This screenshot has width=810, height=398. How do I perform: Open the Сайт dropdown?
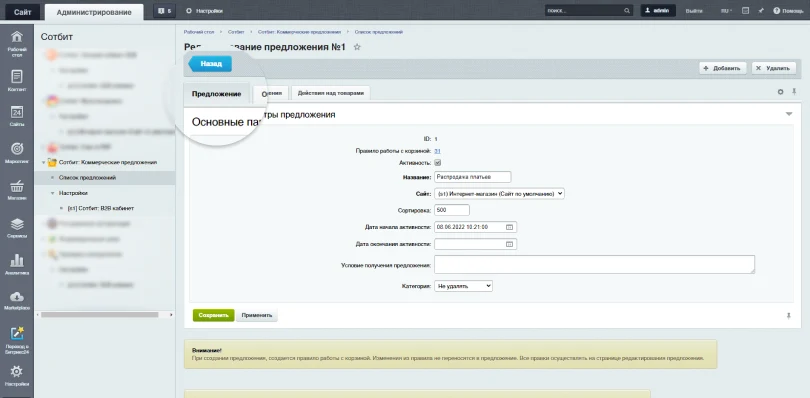coord(500,193)
